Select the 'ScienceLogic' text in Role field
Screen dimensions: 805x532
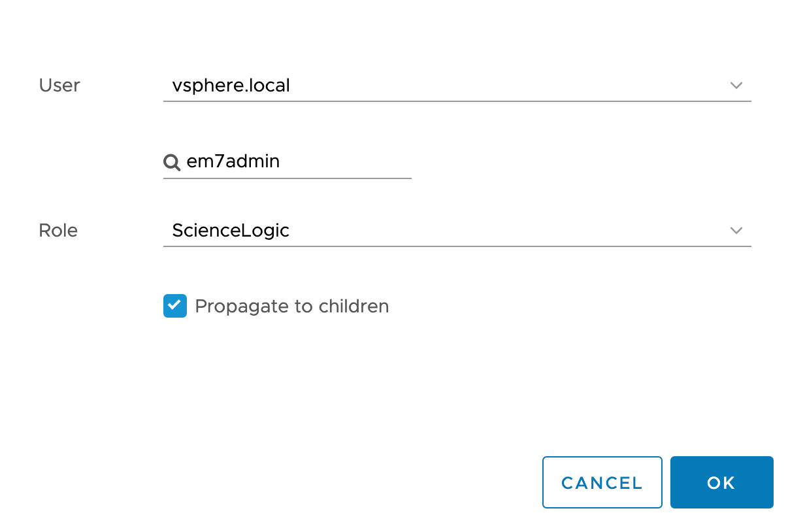pos(231,231)
